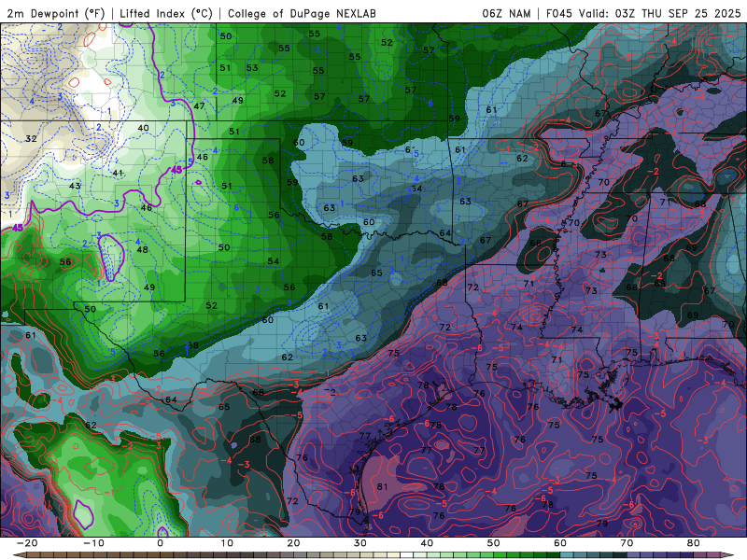747x560 pixels.
Task: Click the "College of DuPage NEXLAB" title text
Action: tap(302, 13)
